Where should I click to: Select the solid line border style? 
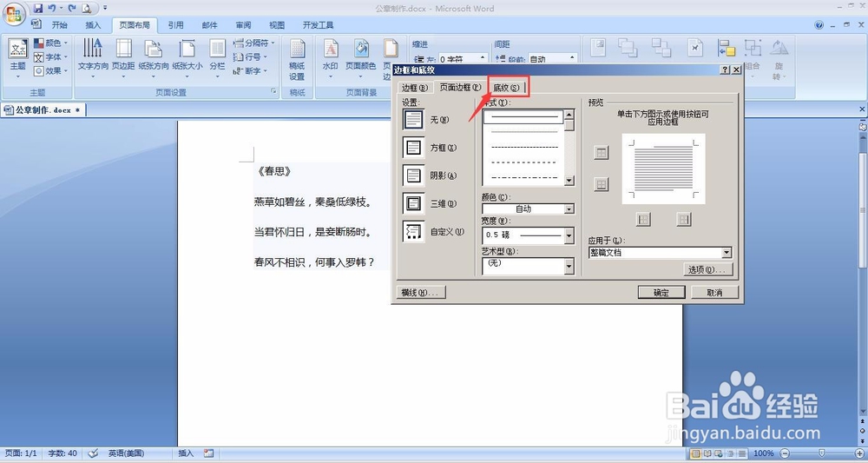point(523,117)
